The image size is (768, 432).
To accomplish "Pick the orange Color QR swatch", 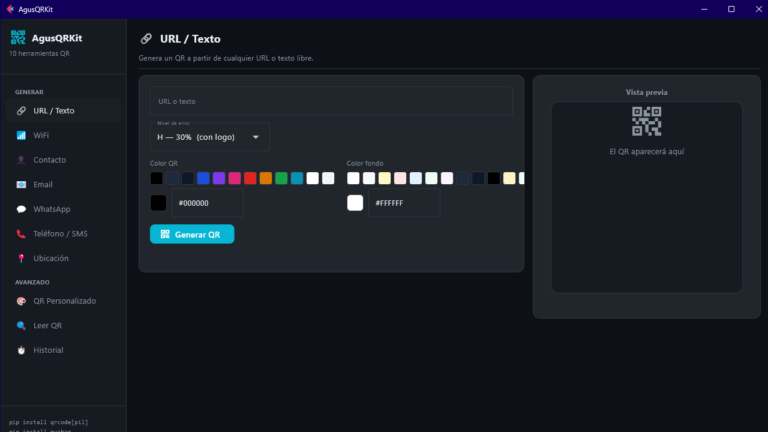I will tap(265, 178).
